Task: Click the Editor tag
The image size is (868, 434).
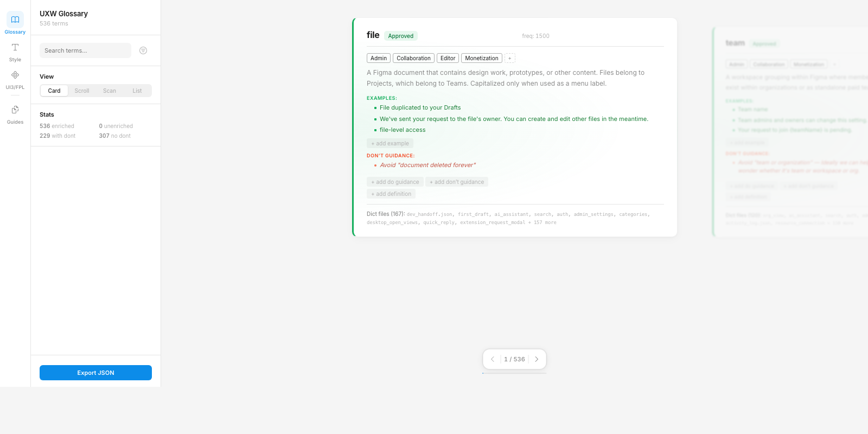Action: coord(448,58)
